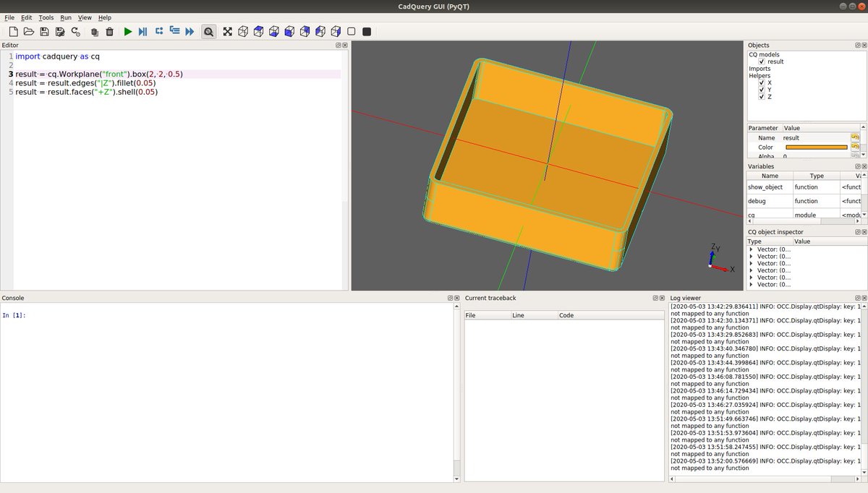
Task: Click code line 'import cadquery as cq'
Action: (57, 56)
